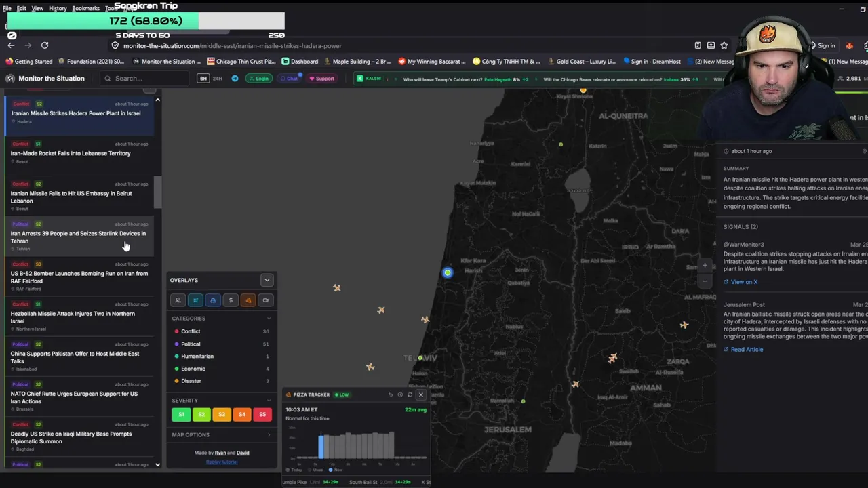Select the S2 severity swatch
Viewport: 868px width, 488px height.
pyautogui.click(x=201, y=414)
